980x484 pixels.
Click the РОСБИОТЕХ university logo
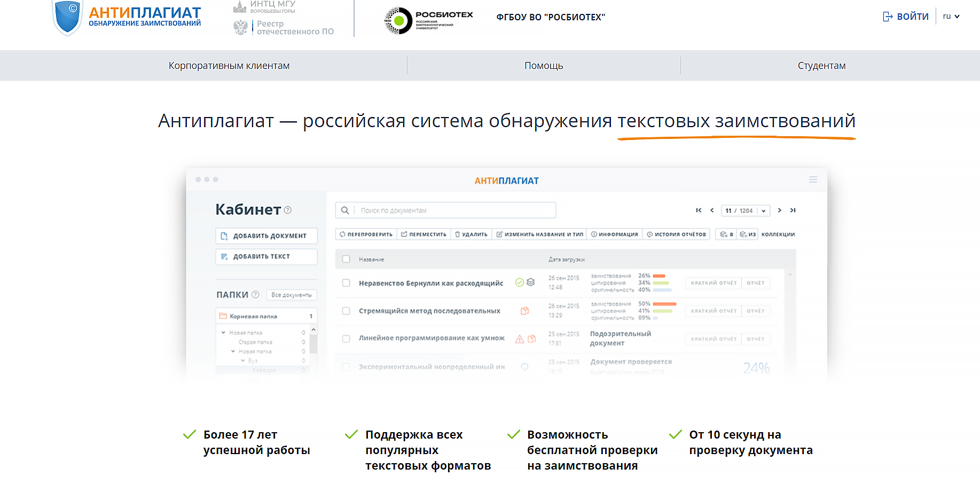428,20
